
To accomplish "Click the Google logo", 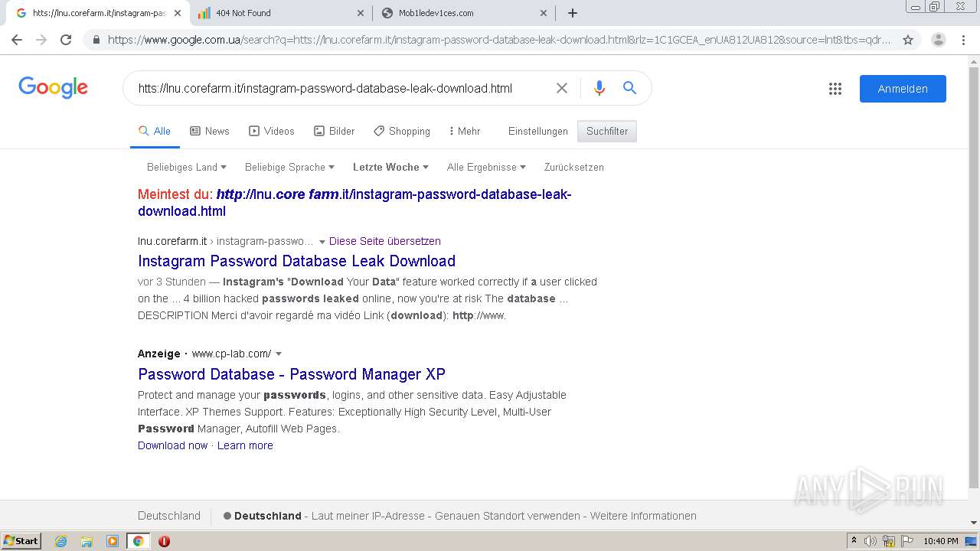I will point(54,87).
